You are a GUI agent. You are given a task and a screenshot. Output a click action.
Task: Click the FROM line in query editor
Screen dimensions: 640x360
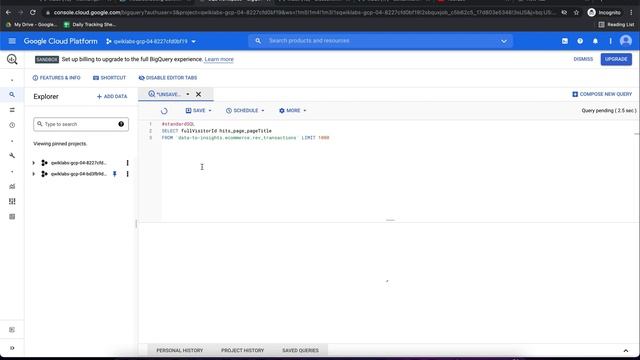[x=245, y=138]
